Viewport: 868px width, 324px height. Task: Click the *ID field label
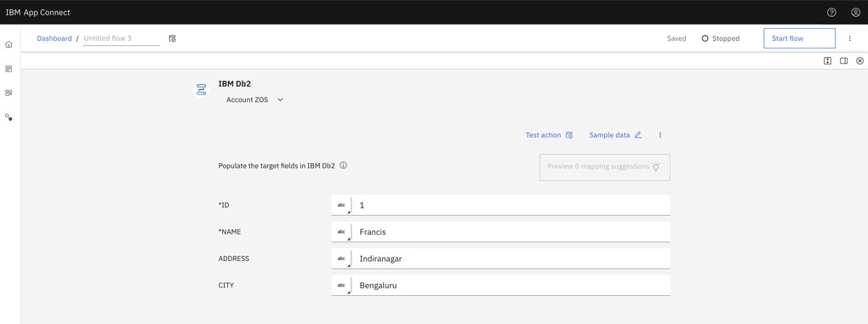224,205
